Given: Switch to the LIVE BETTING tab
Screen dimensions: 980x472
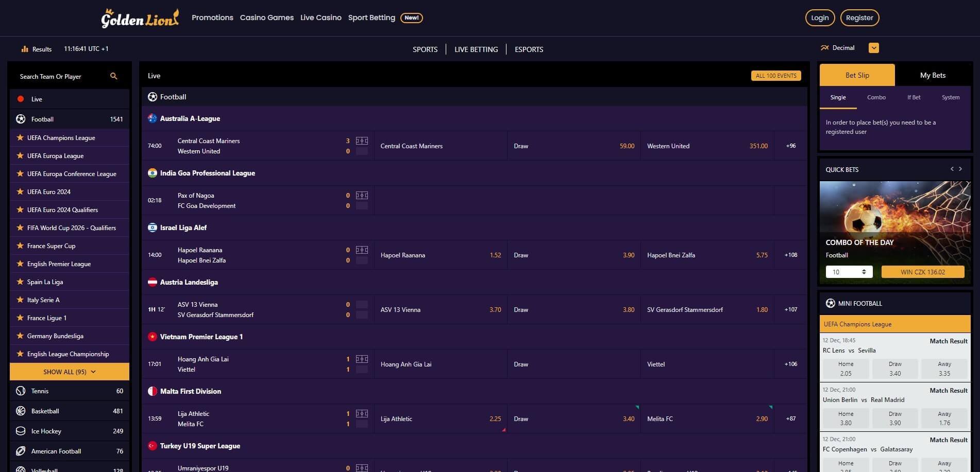Looking at the screenshot, I should pyautogui.click(x=476, y=49).
